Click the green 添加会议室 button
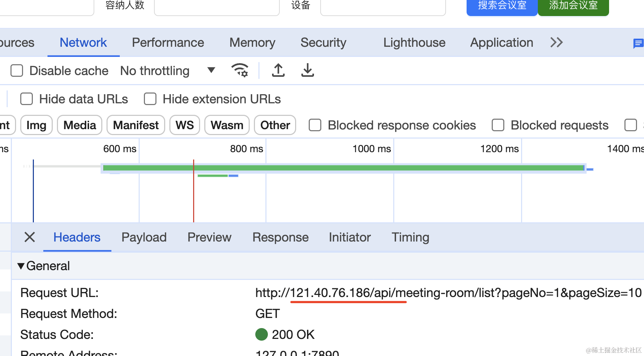 tap(573, 6)
